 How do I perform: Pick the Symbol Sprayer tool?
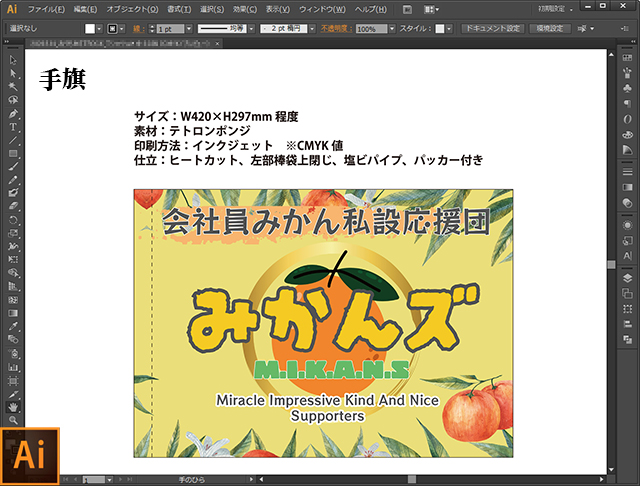13,353
